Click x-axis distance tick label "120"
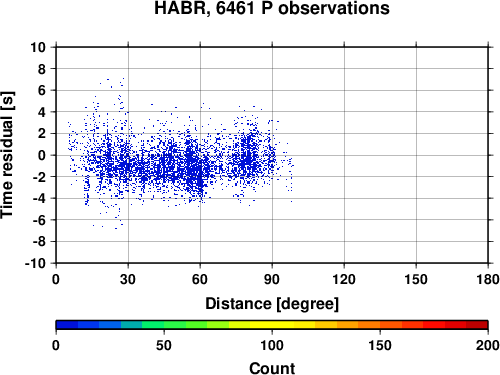The height and width of the screenshot is (375, 500). pos(344,279)
